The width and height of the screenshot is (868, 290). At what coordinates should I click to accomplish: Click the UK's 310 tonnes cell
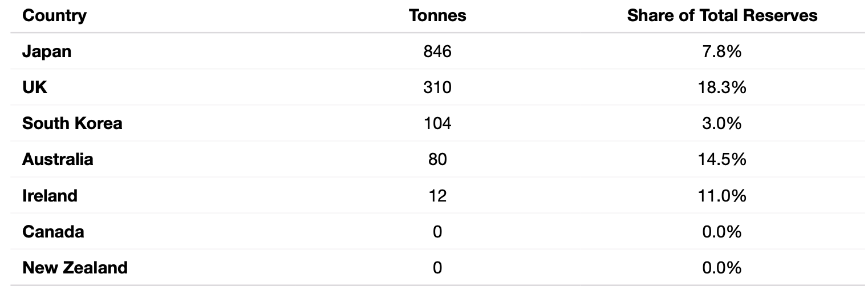(x=437, y=87)
